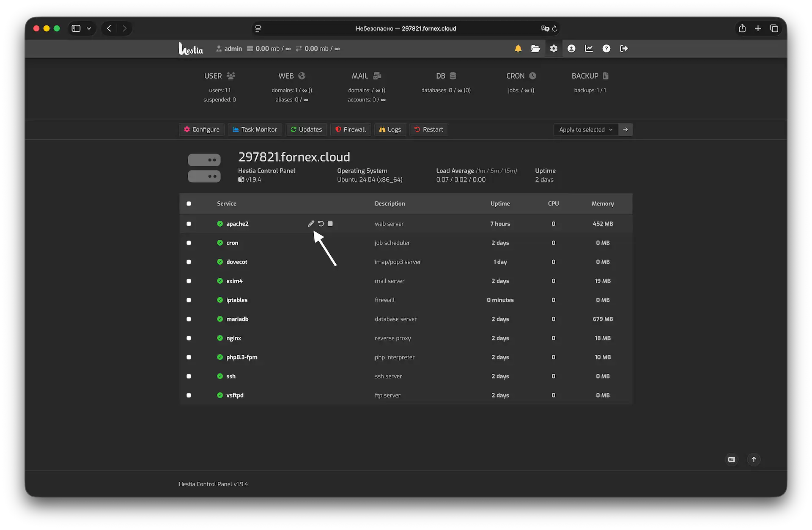The width and height of the screenshot is (812, 530).
Task: Click the browser address bar
Action: pos(406,28)
